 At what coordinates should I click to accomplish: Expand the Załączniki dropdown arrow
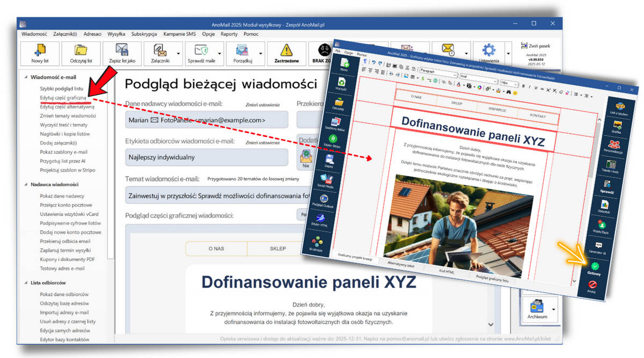tap(178, 54)
